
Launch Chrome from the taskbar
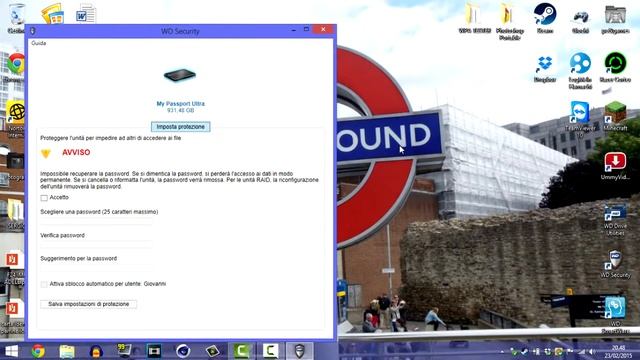[x=38, y=351]
